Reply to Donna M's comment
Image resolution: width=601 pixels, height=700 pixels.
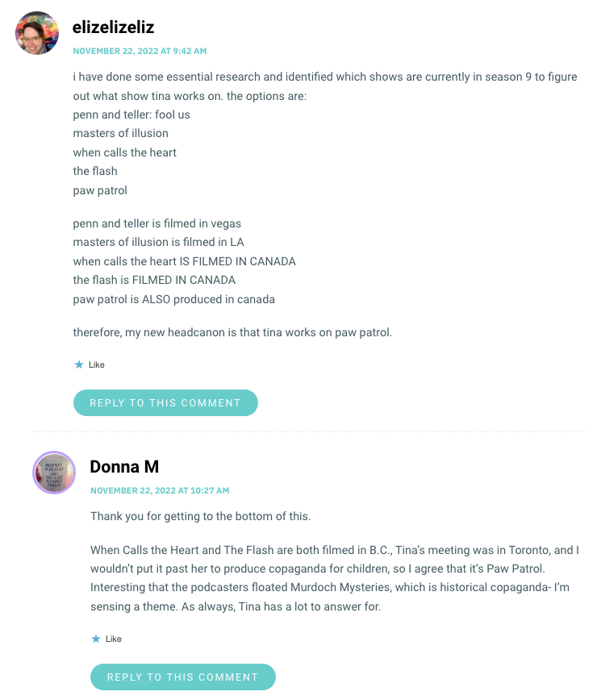(183, 677)
